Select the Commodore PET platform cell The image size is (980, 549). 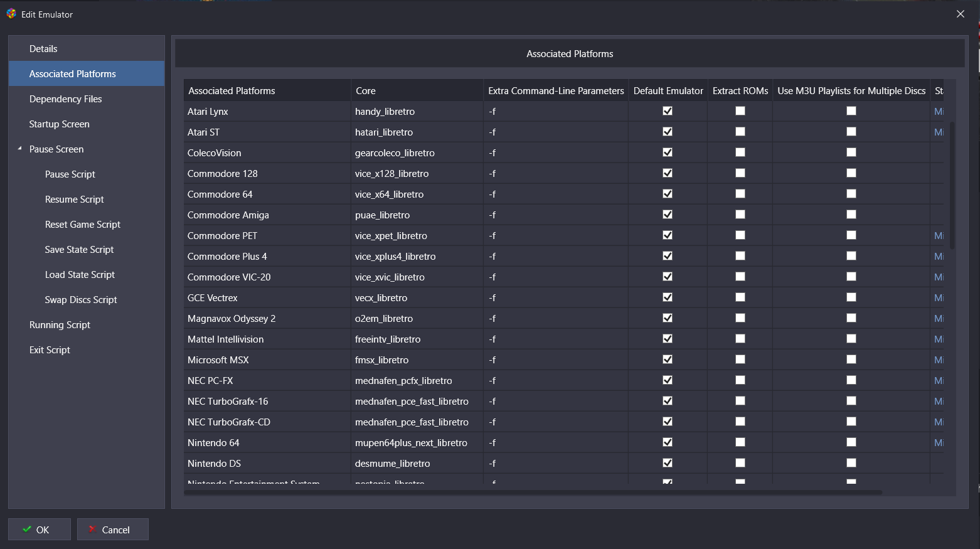pyautogui.click(x=267, y=236)
